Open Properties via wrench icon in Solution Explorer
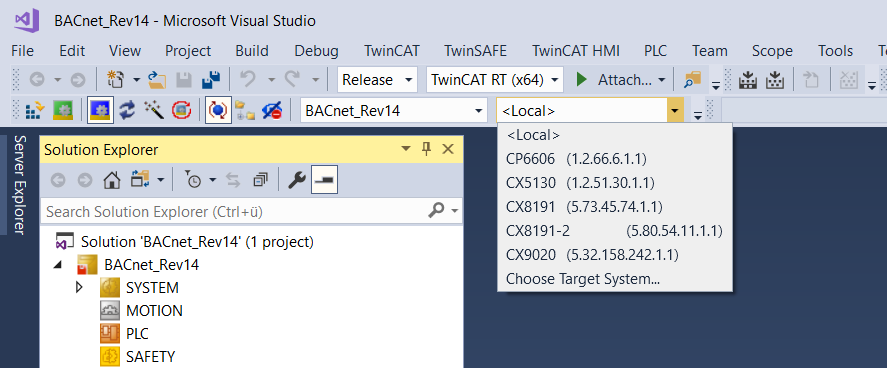Screen dimensions: 887x368 296,180
